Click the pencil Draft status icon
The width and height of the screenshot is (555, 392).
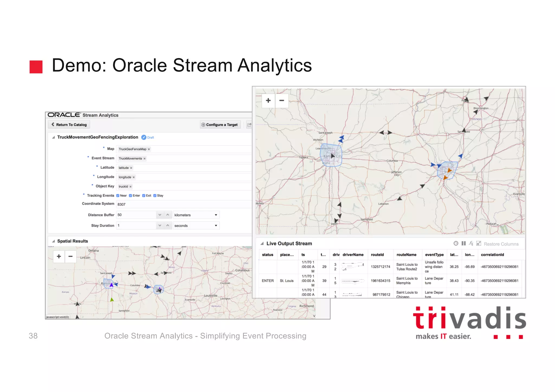144,137
